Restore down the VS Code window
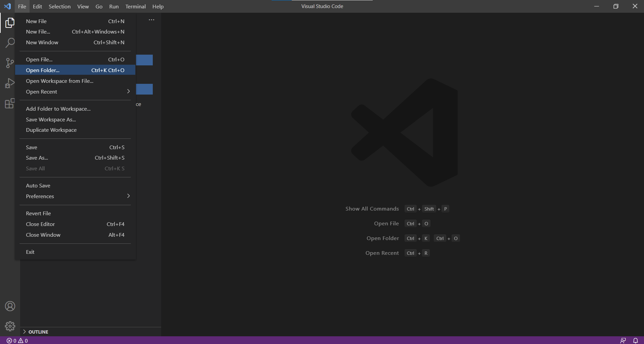This screenshot has height=344, width=644. point(616,6)
